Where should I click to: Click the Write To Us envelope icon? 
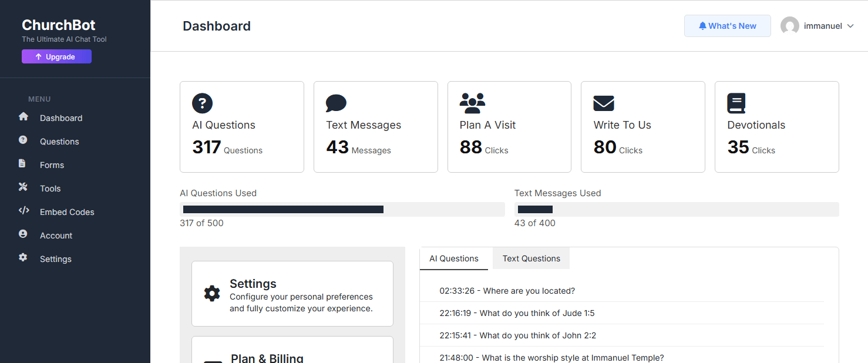(x=603, y=104)
